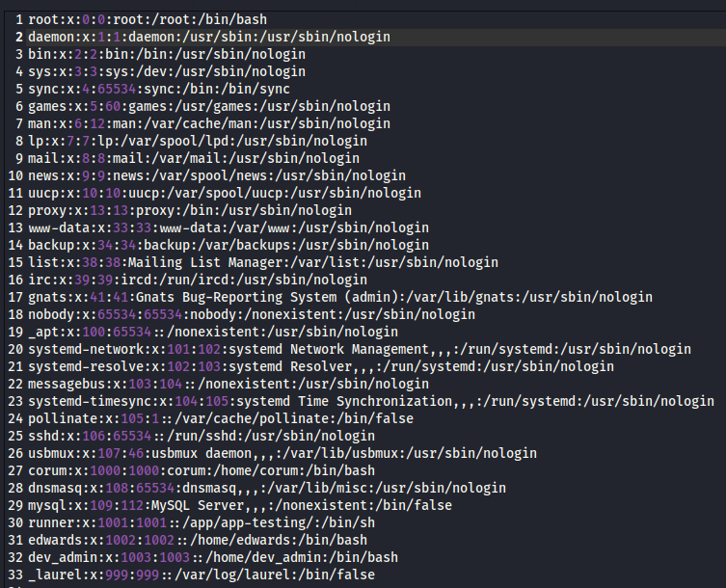Click line number 17 in gutter
The image size is (726, 588).
[15, 297]
